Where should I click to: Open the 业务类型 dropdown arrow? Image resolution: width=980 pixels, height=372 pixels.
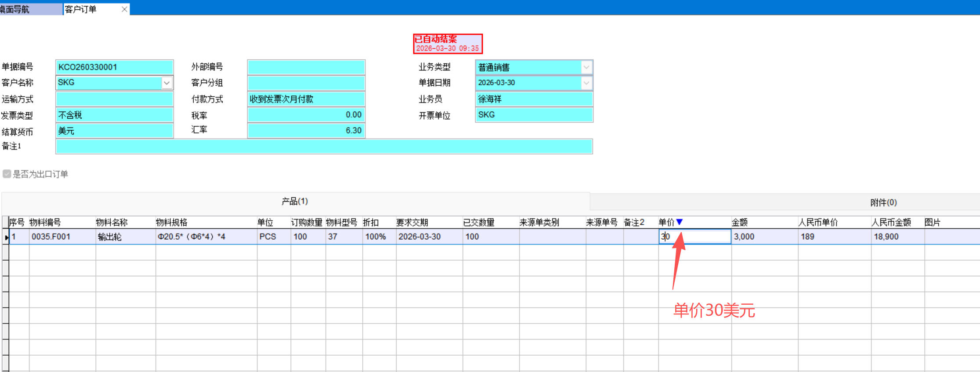[x=586, y=67]
